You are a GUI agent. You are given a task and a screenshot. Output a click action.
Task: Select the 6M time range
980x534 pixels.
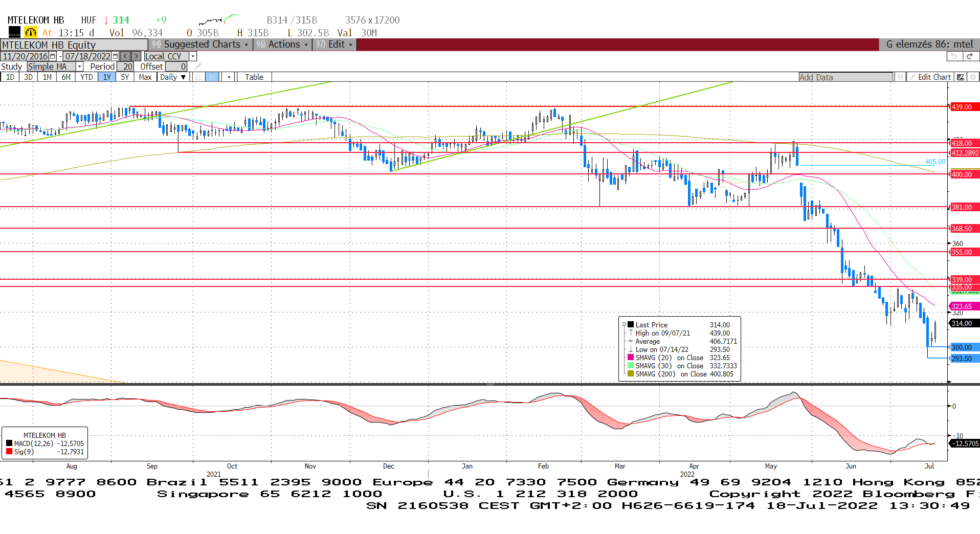coord(66,77)
